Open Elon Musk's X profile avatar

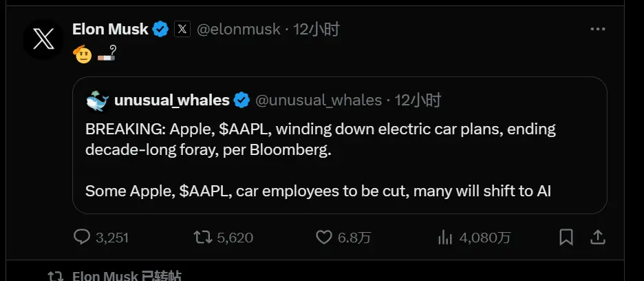[43, 40]
